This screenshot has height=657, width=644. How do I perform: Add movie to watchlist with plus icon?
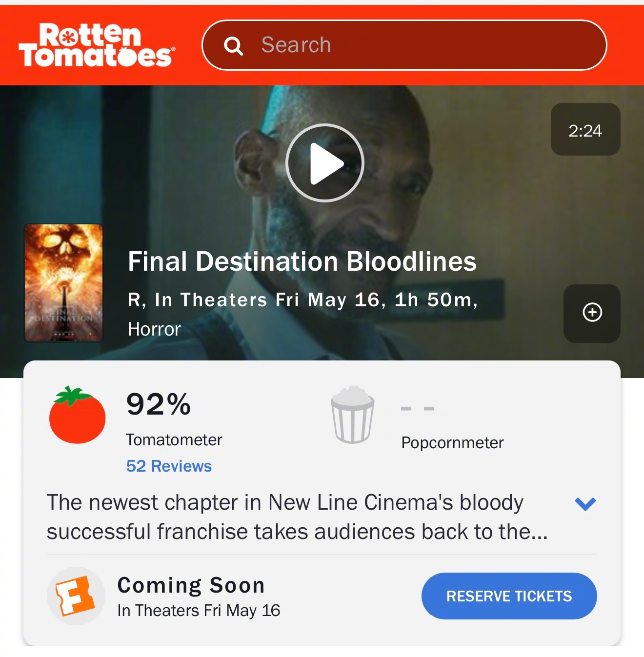tap(592, 313)
